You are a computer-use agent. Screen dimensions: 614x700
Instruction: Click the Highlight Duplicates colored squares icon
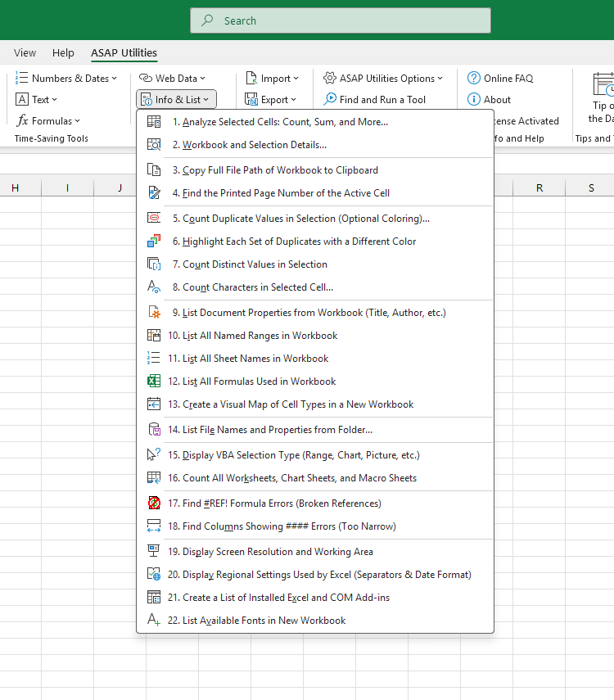(x=154, y=242)
